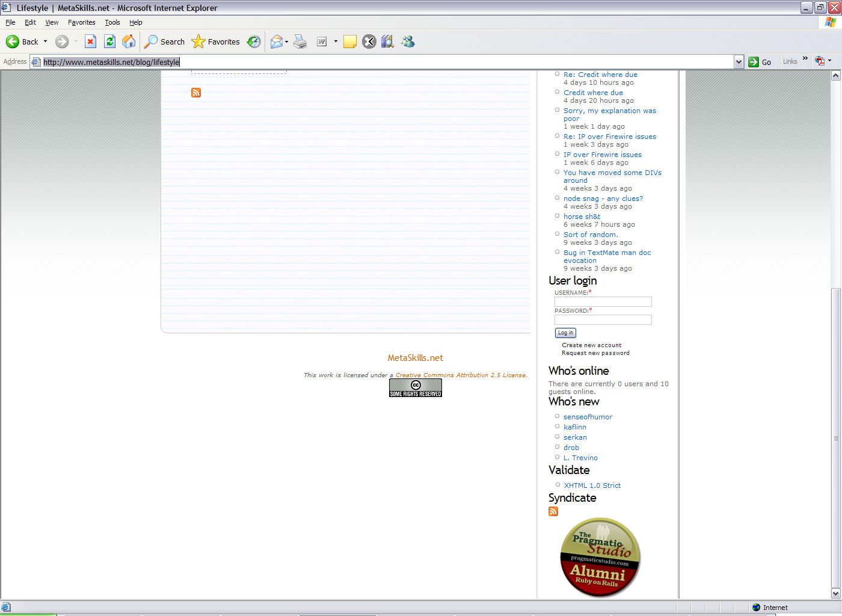The width and height of the screenshot is (842, 616).
Task: Click the RSS icon under Syndicate
Action: pos(553,511)
